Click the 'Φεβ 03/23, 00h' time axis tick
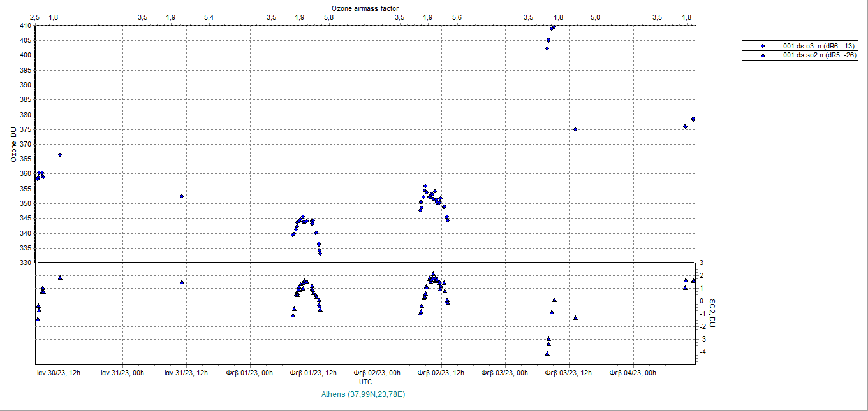Viewport: 868px width, 411px height. tap(504, 373)
